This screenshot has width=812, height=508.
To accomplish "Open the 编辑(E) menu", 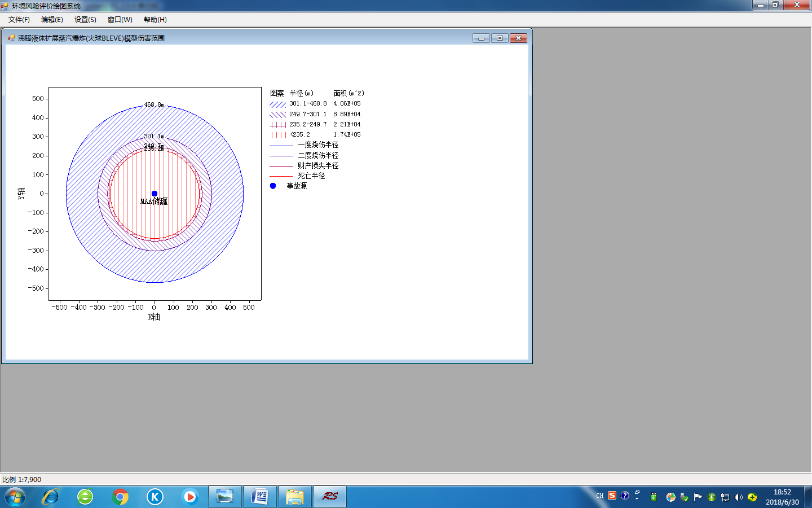I will coord(52,19).
